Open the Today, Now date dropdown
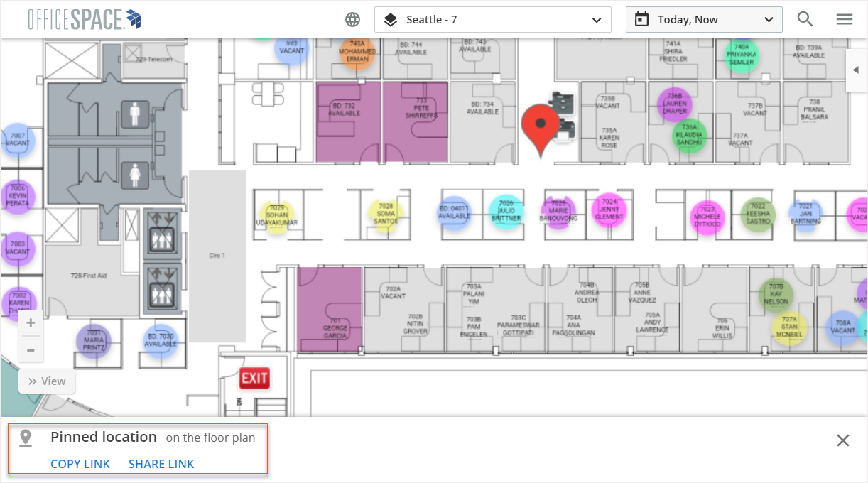The width and height of the screenshot is (868, 483). pyautogui.click(x=703, y=20)
